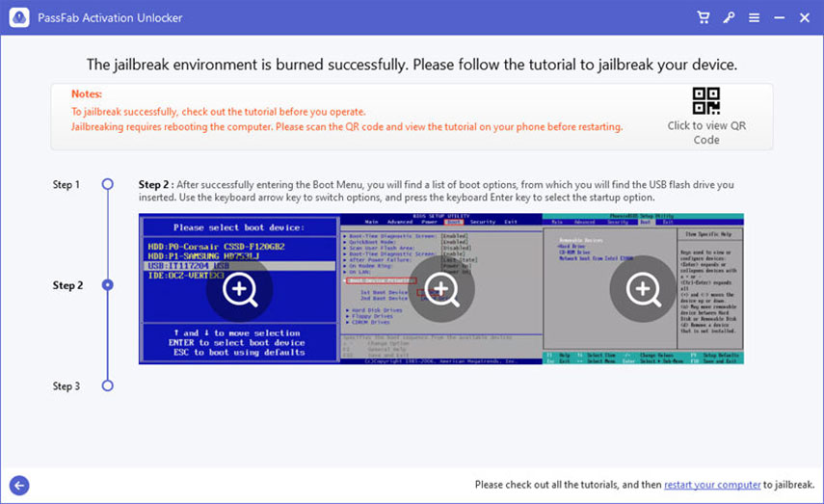Switch to the Step 1 label
Viewport: 824px width, 504px height.
click(x=66, y=184)
